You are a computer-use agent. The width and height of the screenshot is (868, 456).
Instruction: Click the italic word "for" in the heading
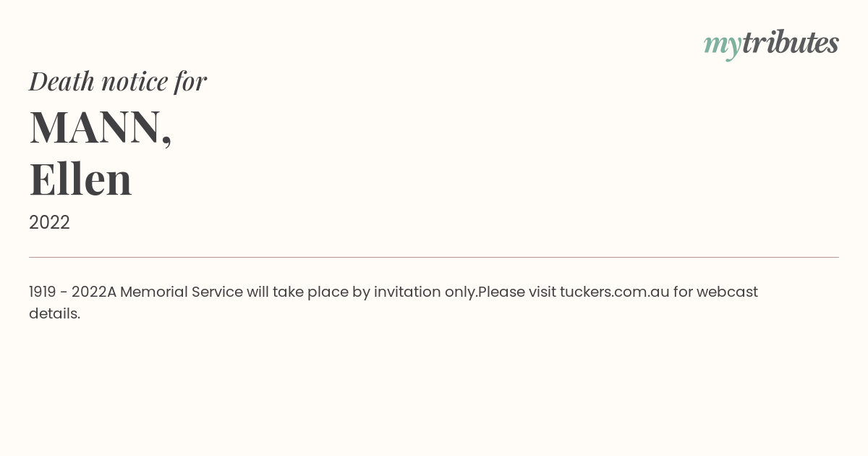pos(190,82)
